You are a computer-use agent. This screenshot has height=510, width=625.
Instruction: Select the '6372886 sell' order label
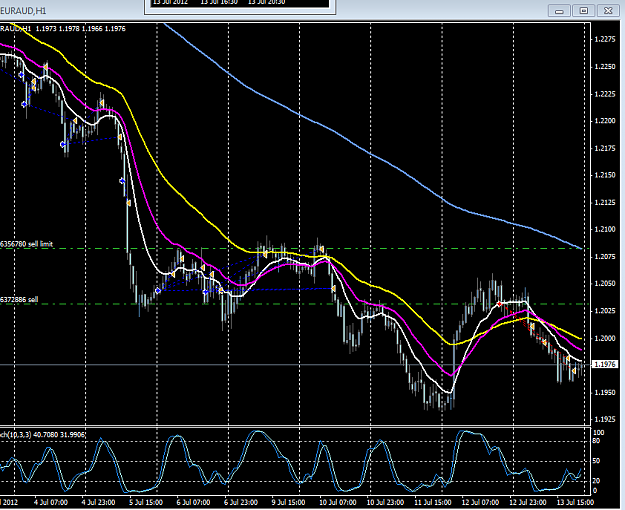tap(19, 299)
